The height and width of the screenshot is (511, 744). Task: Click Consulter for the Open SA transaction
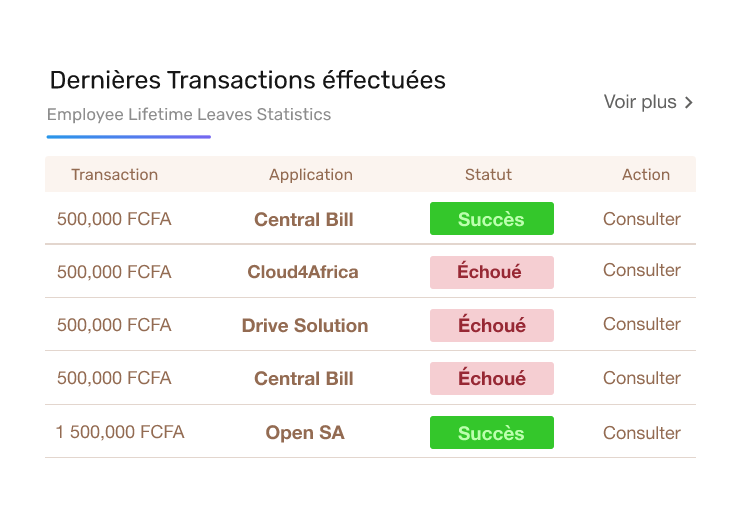tap(641, 433)
